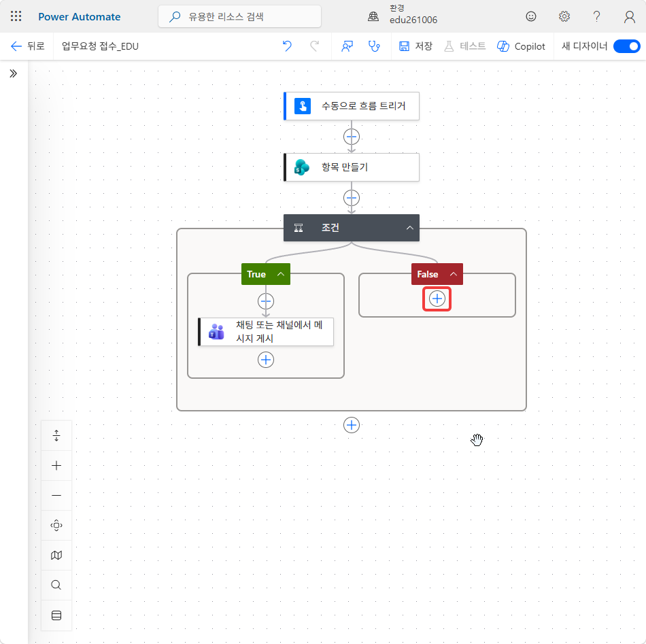This screenshot has width=646, height=644.
Task: Collapse the 조건 condition block
Action: pos(409,228)
